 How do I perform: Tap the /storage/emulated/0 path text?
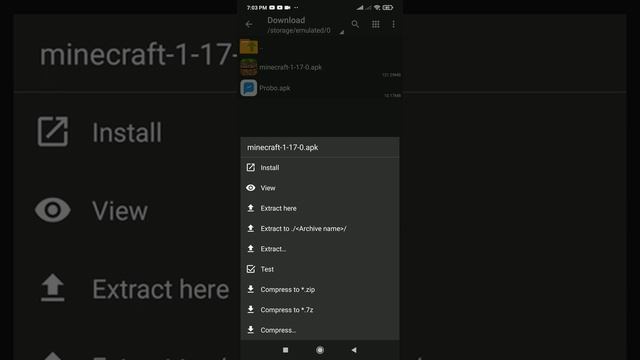pos(299,31)
